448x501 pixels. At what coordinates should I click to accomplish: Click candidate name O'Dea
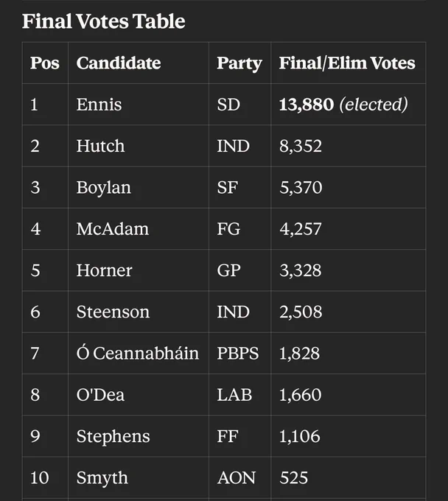(x=100, y=395)
